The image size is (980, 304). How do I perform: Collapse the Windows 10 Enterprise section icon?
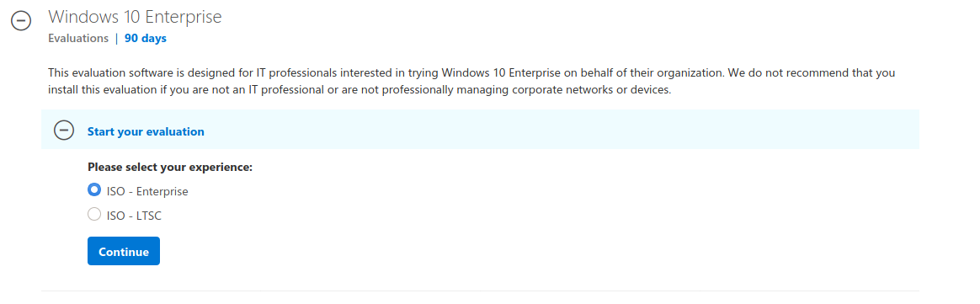point(21,21)
